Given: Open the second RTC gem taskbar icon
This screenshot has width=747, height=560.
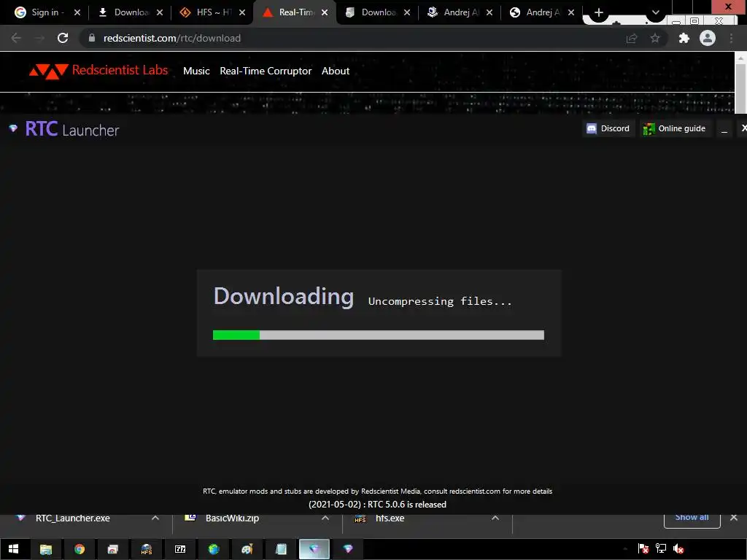Looking at the screenshot, I should coord(348,549).
